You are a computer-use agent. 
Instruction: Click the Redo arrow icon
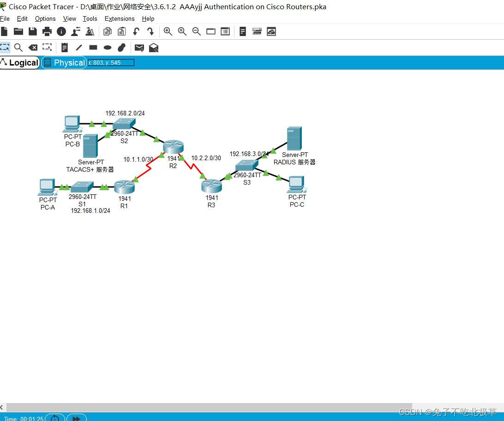click(150, 31)
